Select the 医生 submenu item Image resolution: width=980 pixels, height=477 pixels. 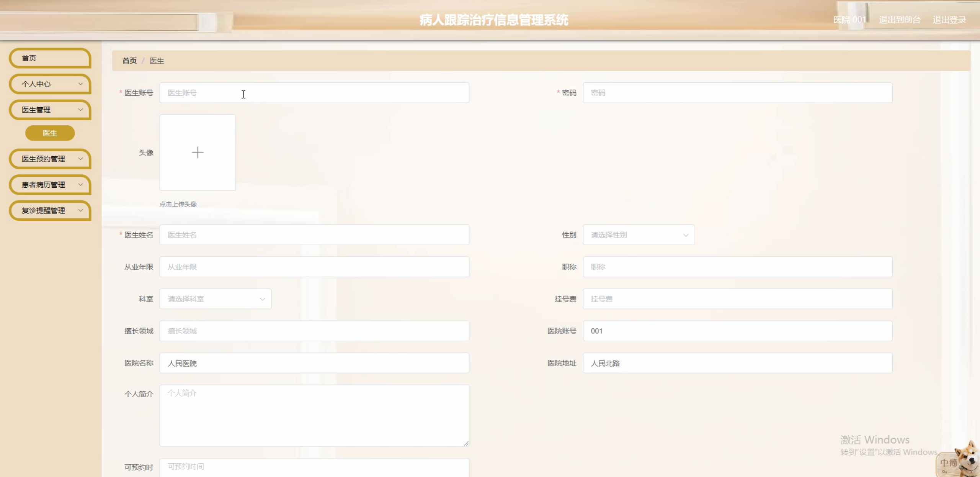[50, 133]
